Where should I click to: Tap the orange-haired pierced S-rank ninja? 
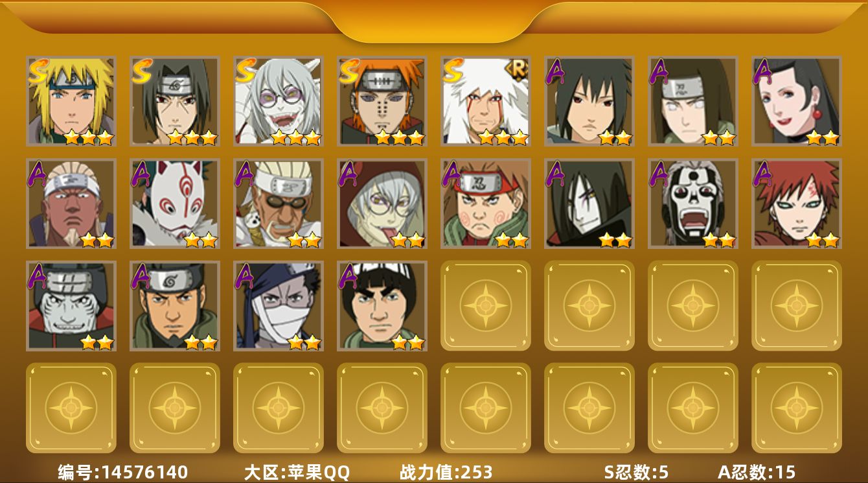(x=382, y=101)
